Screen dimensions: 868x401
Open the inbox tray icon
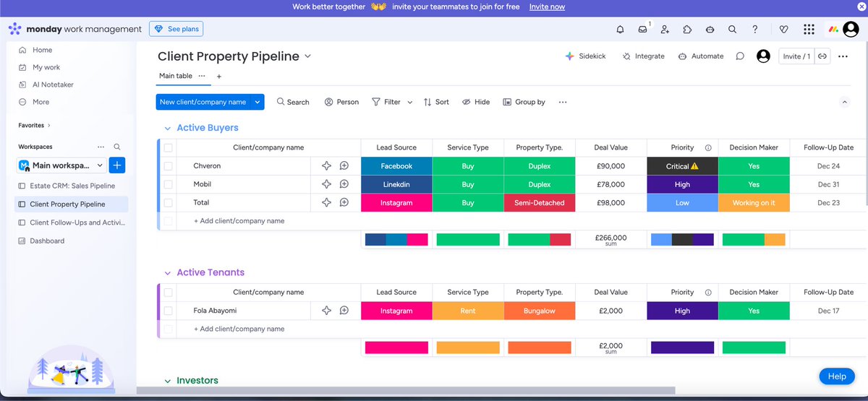click(642, 30)
